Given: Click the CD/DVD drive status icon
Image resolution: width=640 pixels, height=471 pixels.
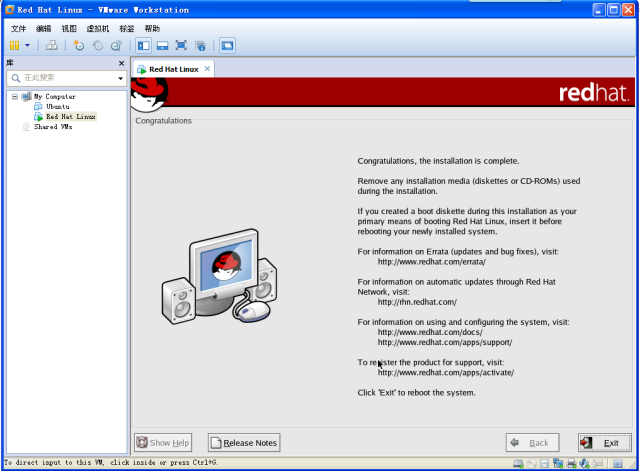Looking at the screenshot, I should pyautogui.click(x=532, y=464).
